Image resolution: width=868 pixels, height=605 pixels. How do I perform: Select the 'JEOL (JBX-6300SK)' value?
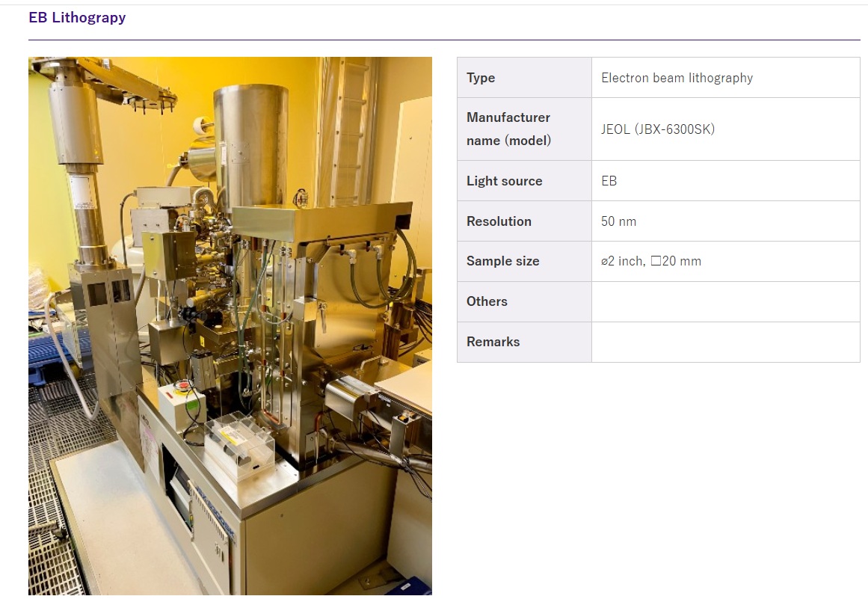pyautogui.click(x=658, y=129)
